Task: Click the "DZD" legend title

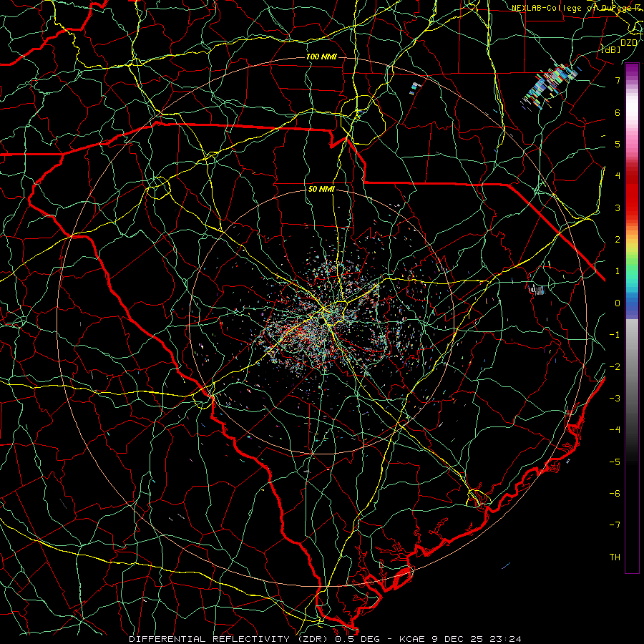Action: click(x=628, y=42)
